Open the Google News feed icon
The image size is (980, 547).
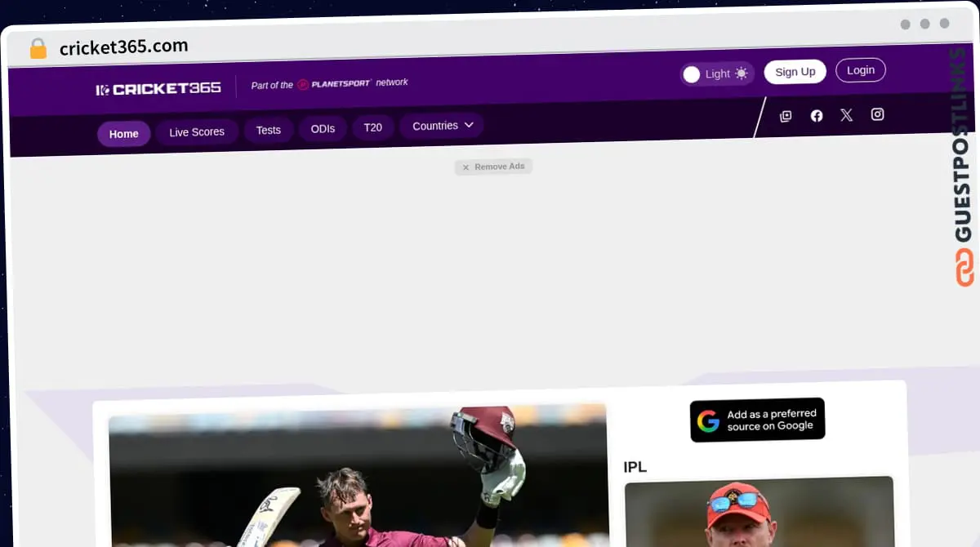click(786, 116)
